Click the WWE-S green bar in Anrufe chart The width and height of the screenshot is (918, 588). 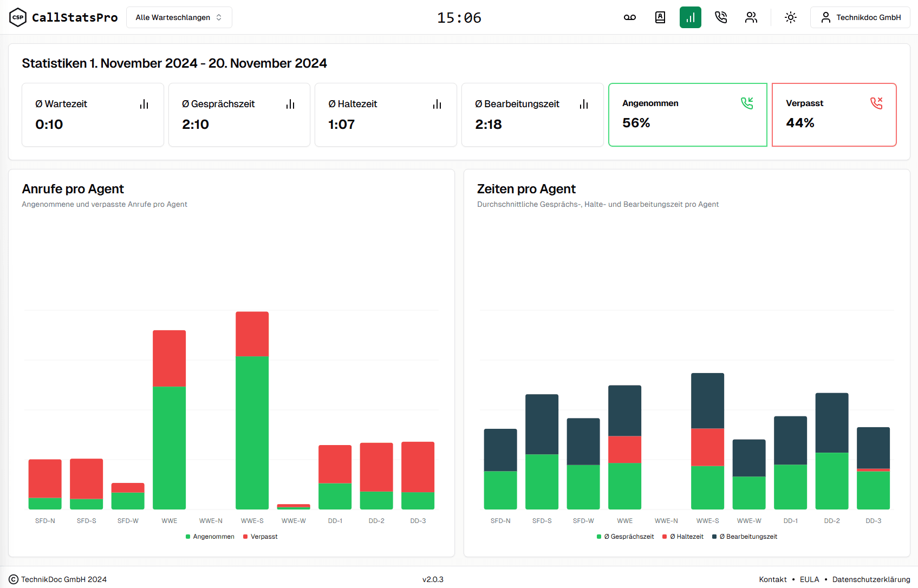pyautogui.click(x=252, y=432)
